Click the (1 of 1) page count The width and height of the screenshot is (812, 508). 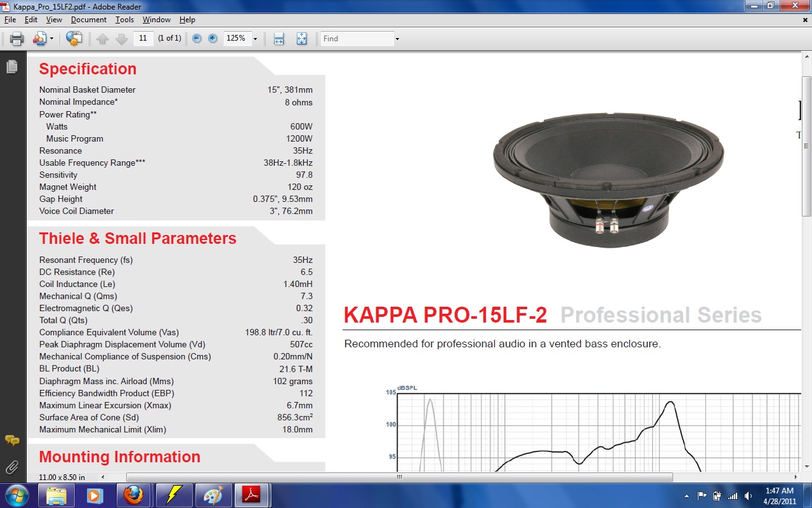pos(169,39)
